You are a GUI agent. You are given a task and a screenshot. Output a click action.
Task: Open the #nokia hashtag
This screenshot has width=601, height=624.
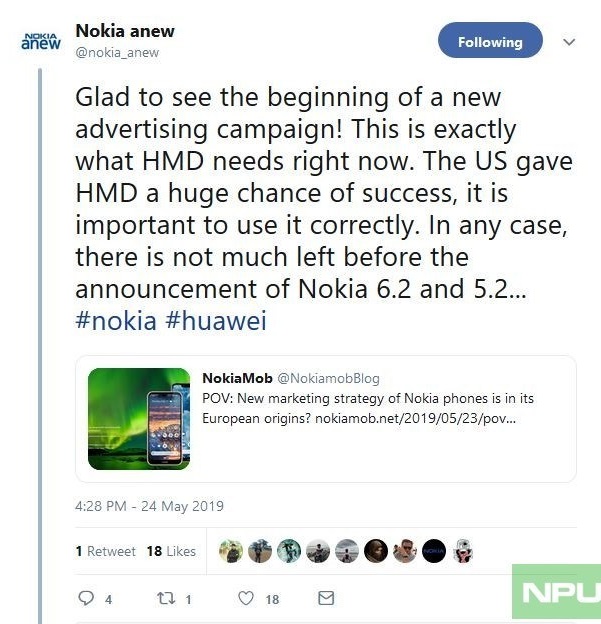point(116,321)
